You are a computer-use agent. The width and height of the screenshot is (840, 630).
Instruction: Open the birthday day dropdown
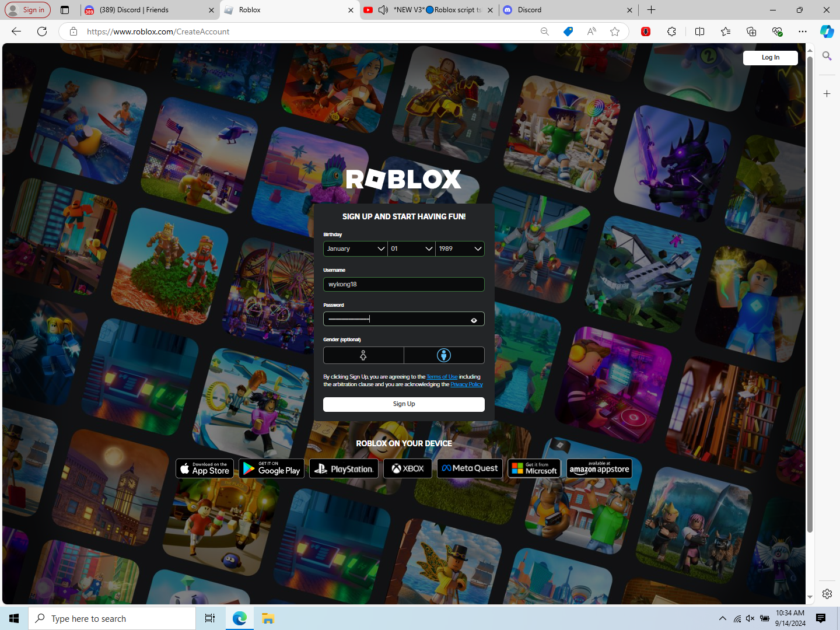tap(411, 249)
